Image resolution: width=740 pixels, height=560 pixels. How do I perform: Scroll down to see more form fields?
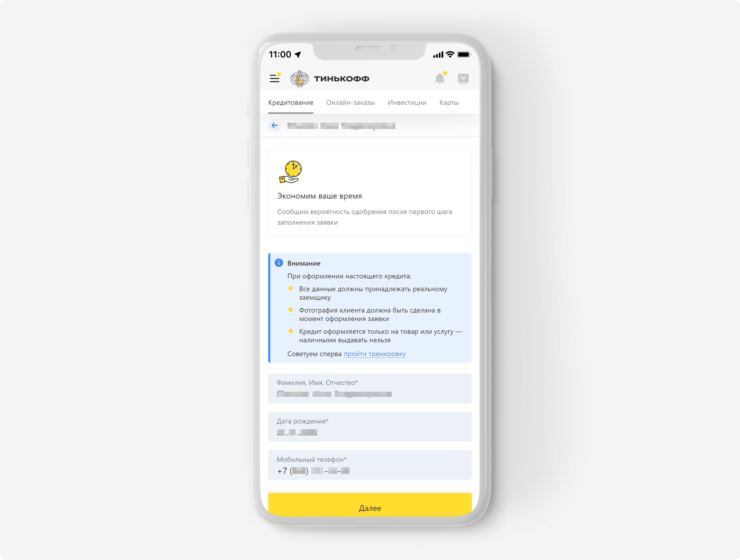(370, 471)
